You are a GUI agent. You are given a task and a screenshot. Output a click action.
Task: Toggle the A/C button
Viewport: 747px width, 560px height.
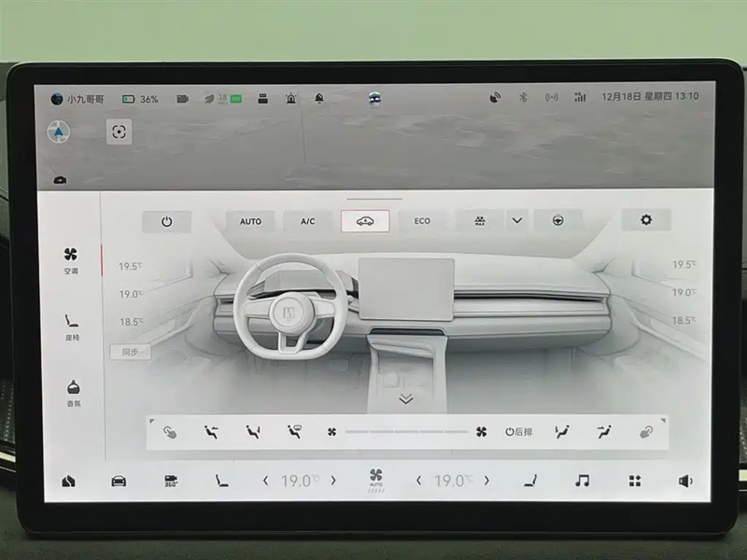point(308,221)
